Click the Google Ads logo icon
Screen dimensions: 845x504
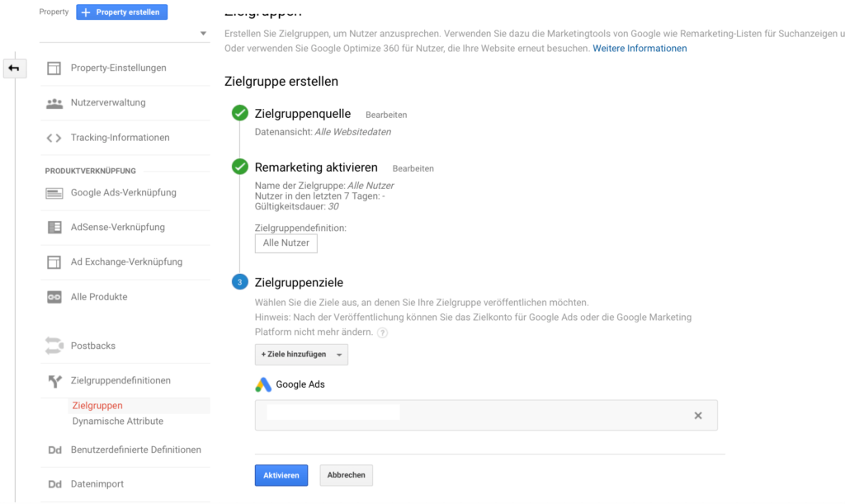(263, 384)
